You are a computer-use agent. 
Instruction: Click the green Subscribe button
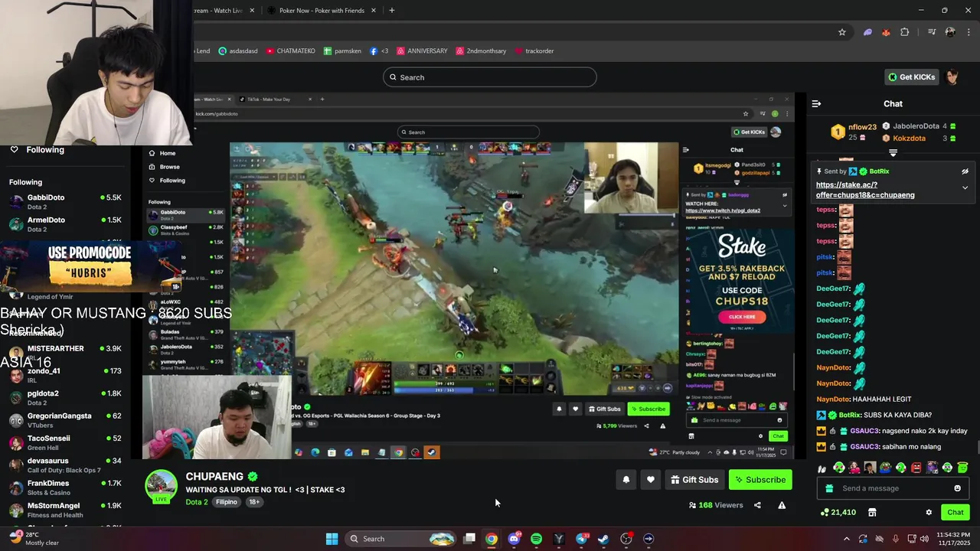point(760,480)
